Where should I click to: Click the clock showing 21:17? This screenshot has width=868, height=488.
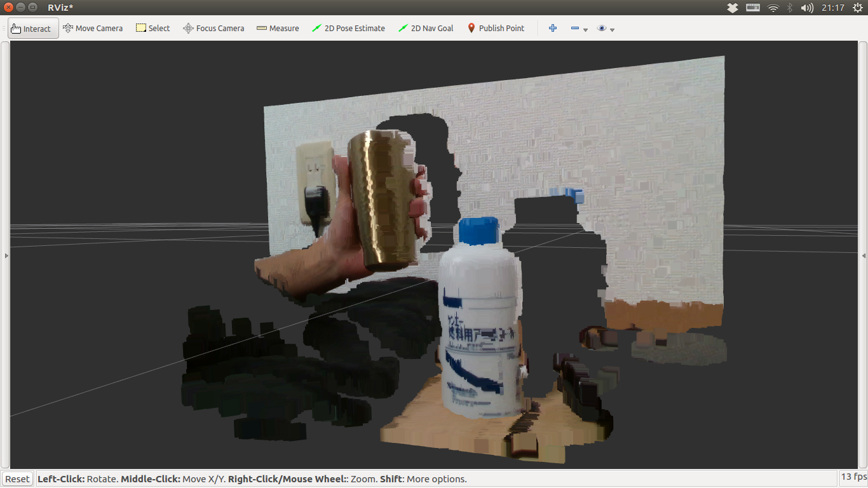click(834, 8)
